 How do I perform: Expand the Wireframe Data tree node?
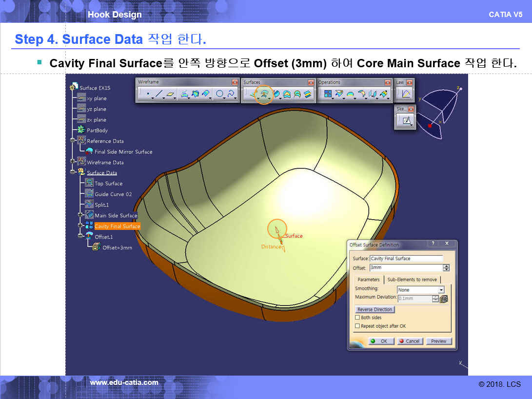tap(73, 162)
